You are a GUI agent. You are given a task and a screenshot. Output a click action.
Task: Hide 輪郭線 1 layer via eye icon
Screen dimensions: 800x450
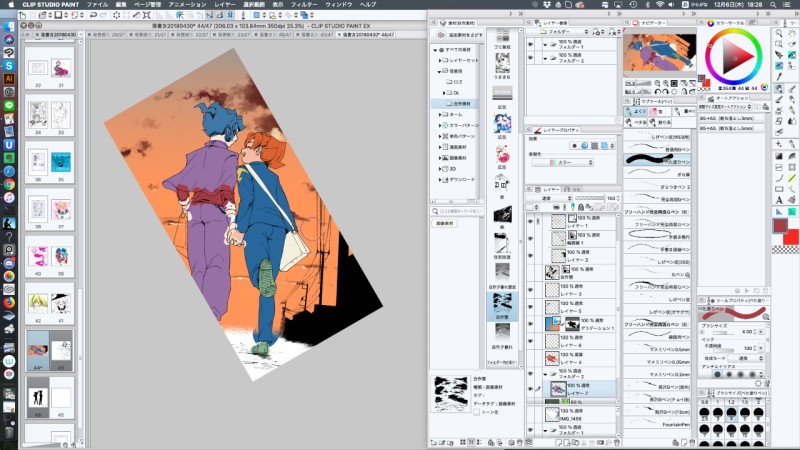531,238
